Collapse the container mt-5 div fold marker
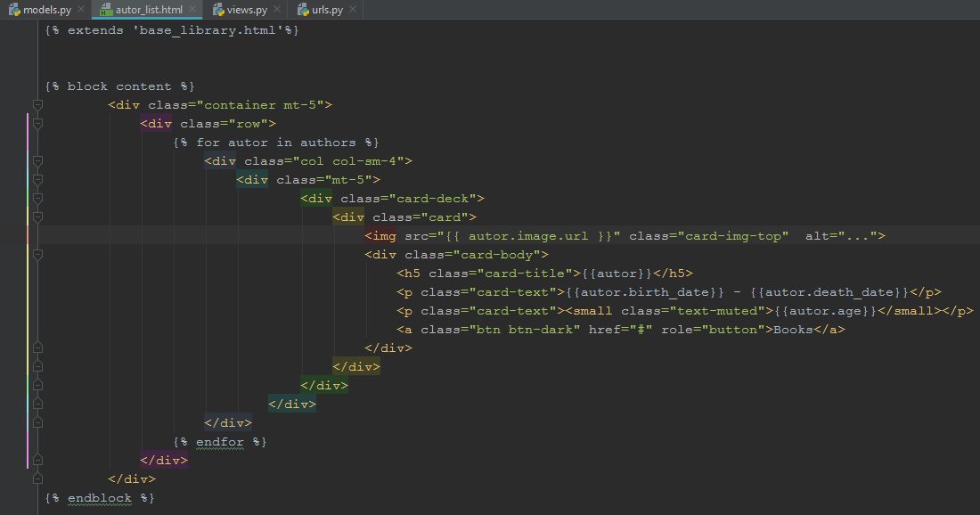This screenshot has width=980, height=515. (x=37, y=105)
